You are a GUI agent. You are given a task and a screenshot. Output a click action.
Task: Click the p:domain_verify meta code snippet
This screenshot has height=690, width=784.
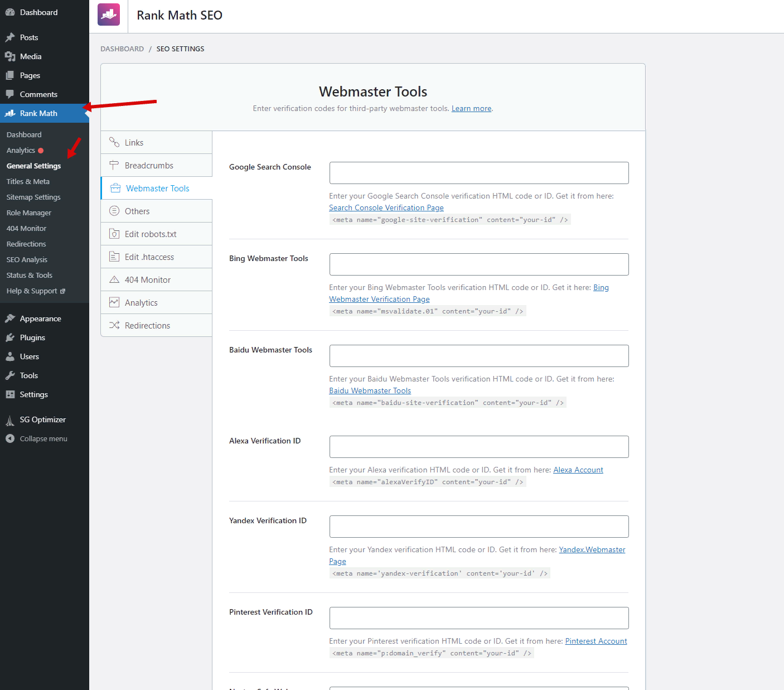pyautogui.click(x=432, y=653)
